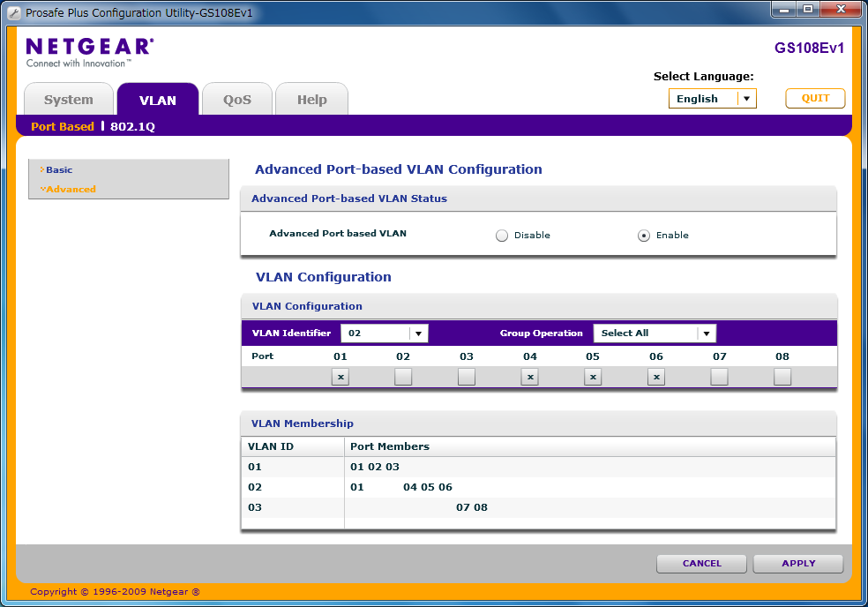Expand the Group Operation dropdown
This screenshot has height=607, width=868.
tap(706, 333)
